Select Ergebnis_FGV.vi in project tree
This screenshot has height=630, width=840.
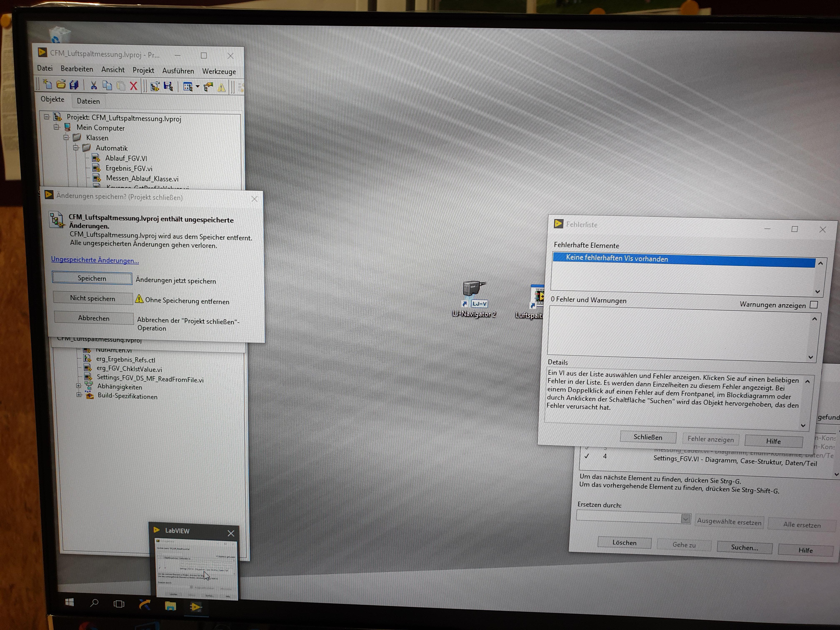tap(129, 168)
